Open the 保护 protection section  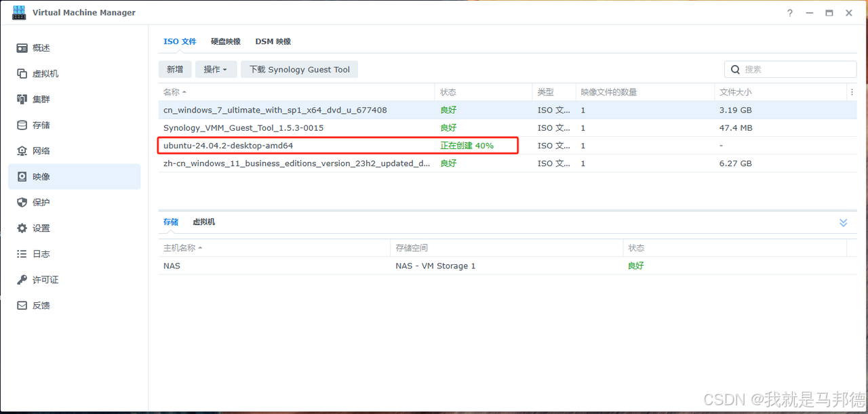click(x=75, y=203)
